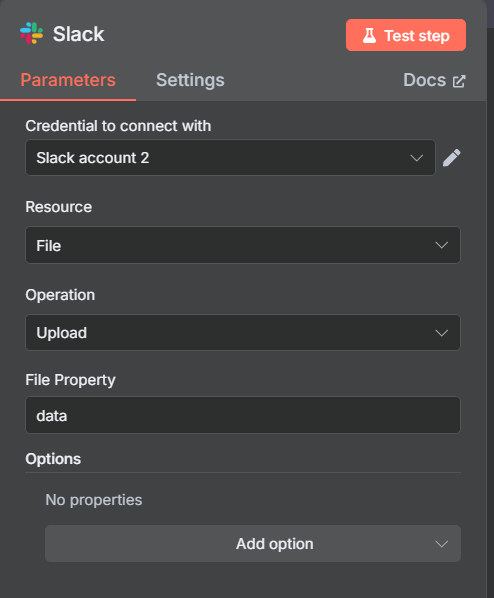Click the Options section heading
Image resolution: width=494 pixels, height=598 pixels.
point(53,459)
